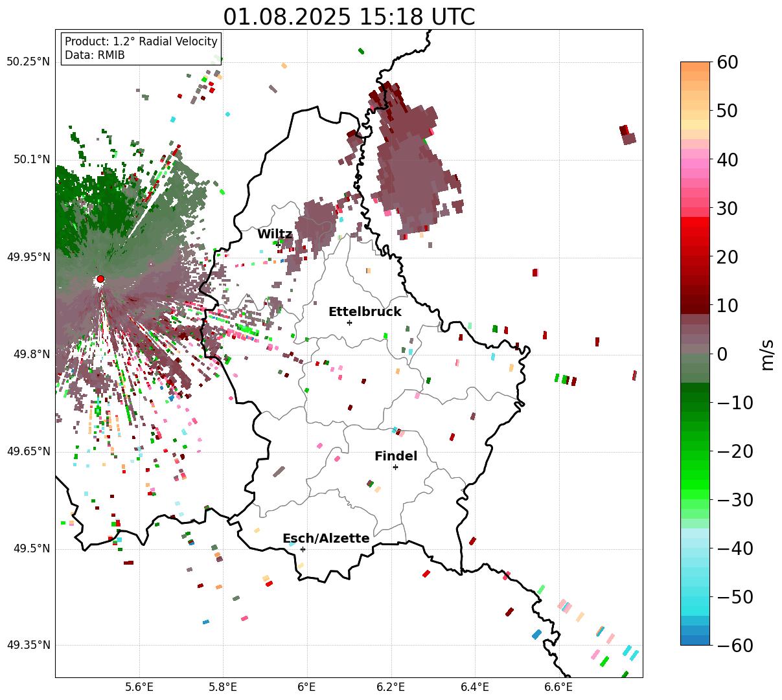Click the colorbar label 30

pyautogui.click(x=727, y=209)
